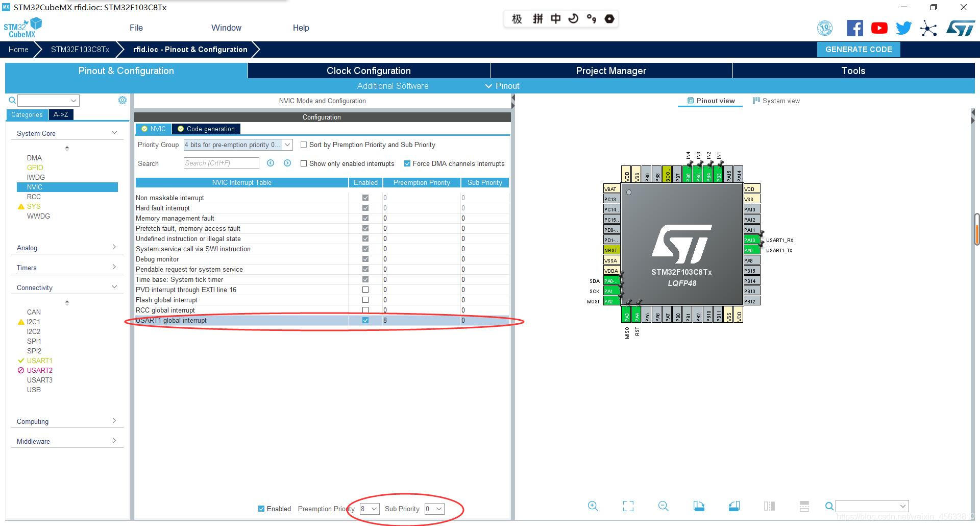
Task: Open the Help menu
Action: 301,28
